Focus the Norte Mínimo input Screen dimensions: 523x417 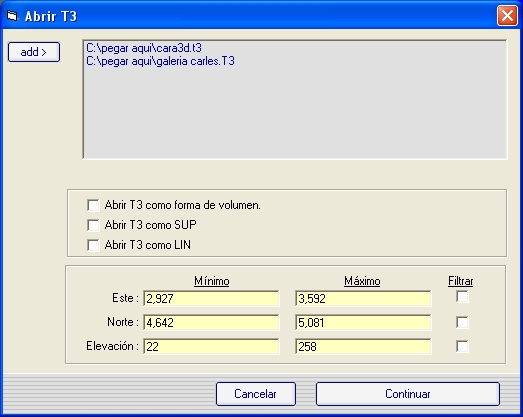coord(211,322)
